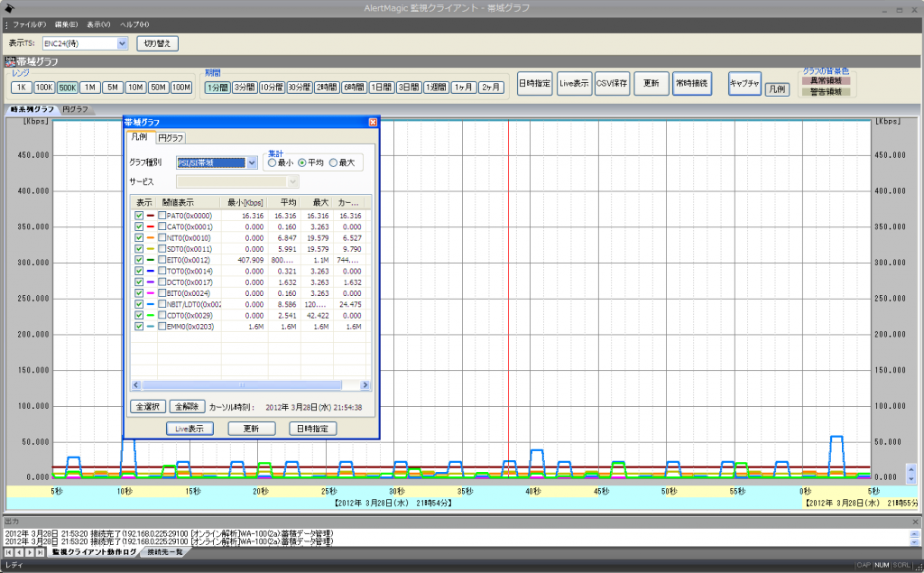The image size is (924, 573).
Task: Enable threshold checkbox for NIT0(0x0010)
Action: (162, 237)
